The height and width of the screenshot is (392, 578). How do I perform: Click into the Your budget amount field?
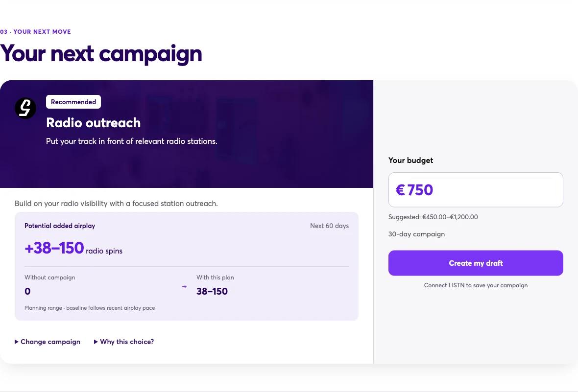tap(476, 190)
